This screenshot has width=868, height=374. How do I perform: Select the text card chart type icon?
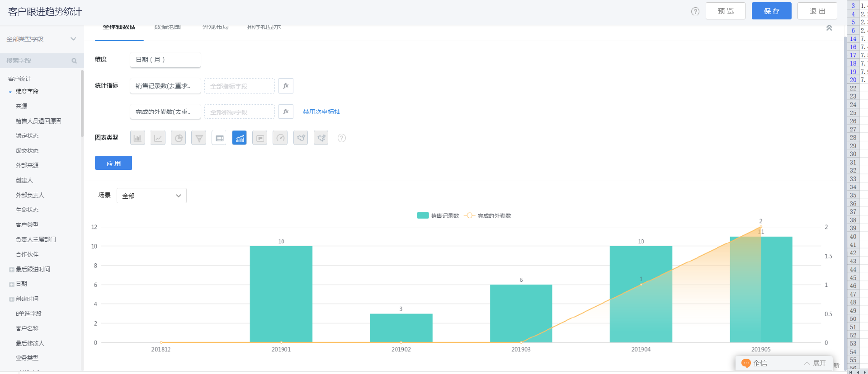[260, 138]
